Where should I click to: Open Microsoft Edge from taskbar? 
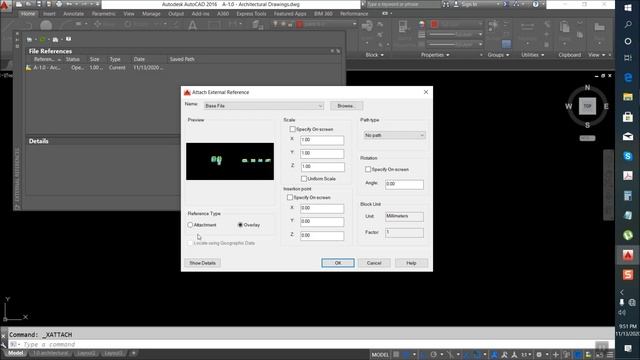(628, 77)
